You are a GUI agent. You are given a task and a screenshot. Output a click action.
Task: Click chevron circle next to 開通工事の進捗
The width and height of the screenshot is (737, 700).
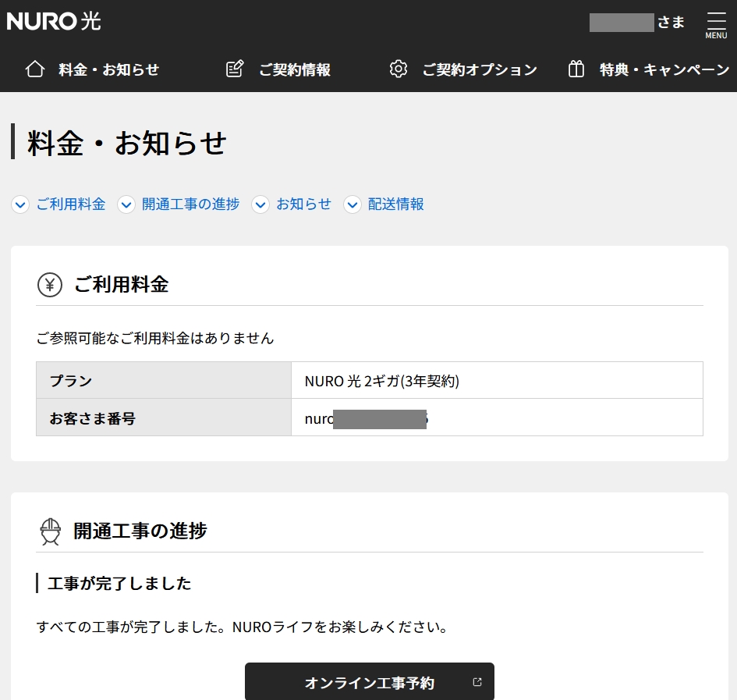[126, 204]
